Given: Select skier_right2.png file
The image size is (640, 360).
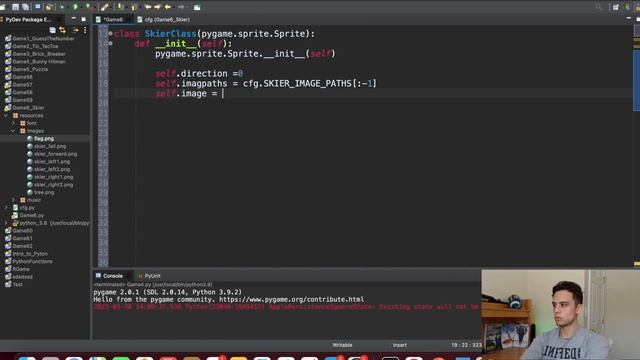Looking at the screenshot, I should (53, 184).
